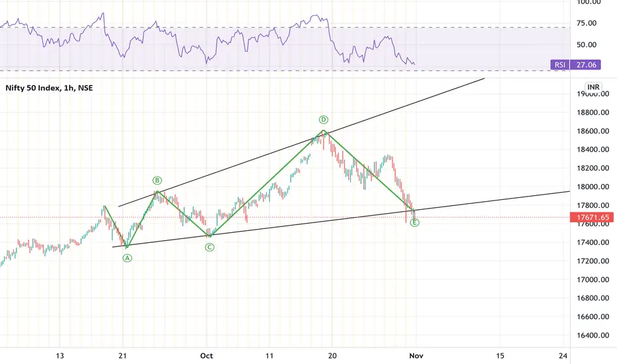
Task: Click the Nov date label on time axis
Action: click(416, 356)
